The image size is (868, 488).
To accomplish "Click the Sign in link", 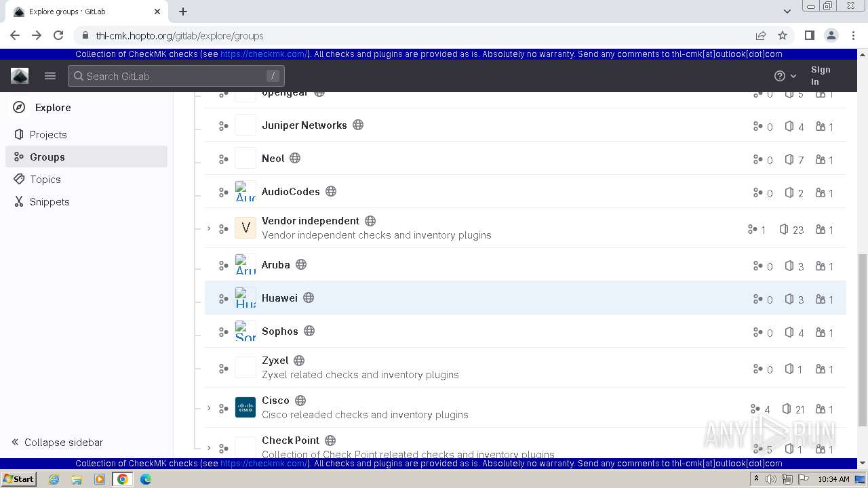I will coord(821,75).
